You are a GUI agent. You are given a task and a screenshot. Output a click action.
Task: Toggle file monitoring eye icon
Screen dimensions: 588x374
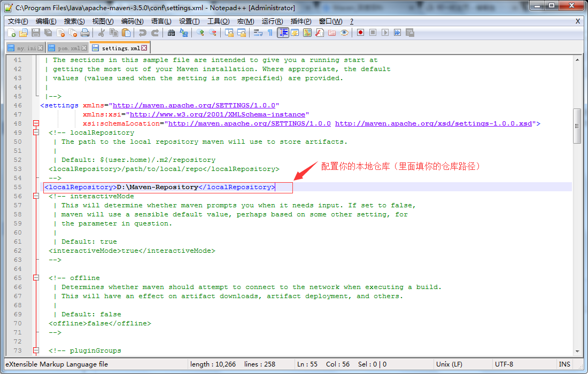(x=344, y=33)
